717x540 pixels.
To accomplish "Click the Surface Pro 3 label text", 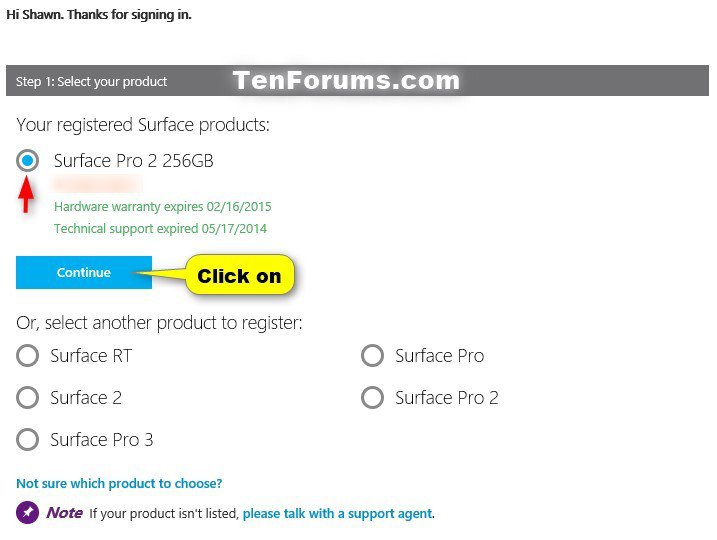I will pyautogui.click(x=102, y=440).
